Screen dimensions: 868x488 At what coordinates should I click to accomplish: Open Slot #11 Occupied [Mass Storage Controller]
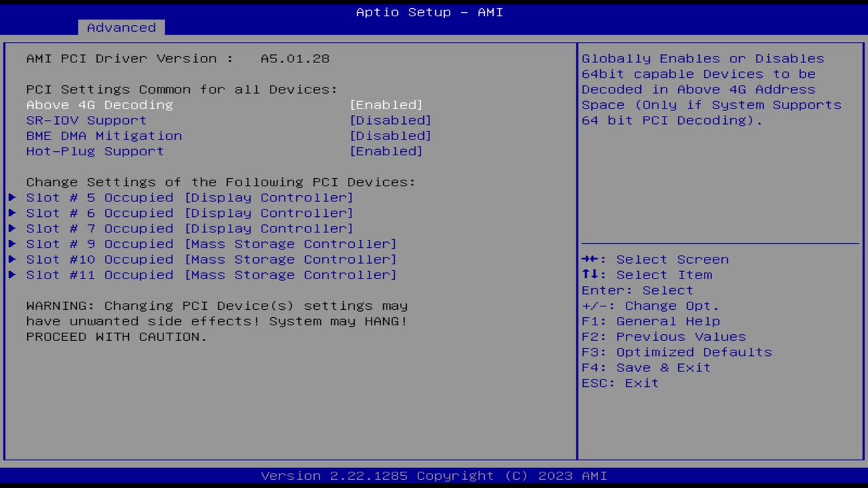tap(212, 275)
